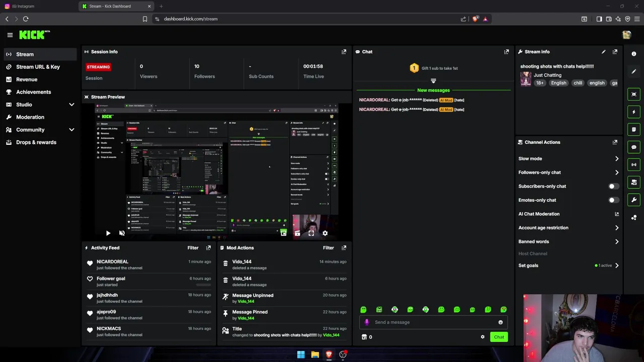
Task: Click the purple microphone icon in chat input
Action: 367,322
